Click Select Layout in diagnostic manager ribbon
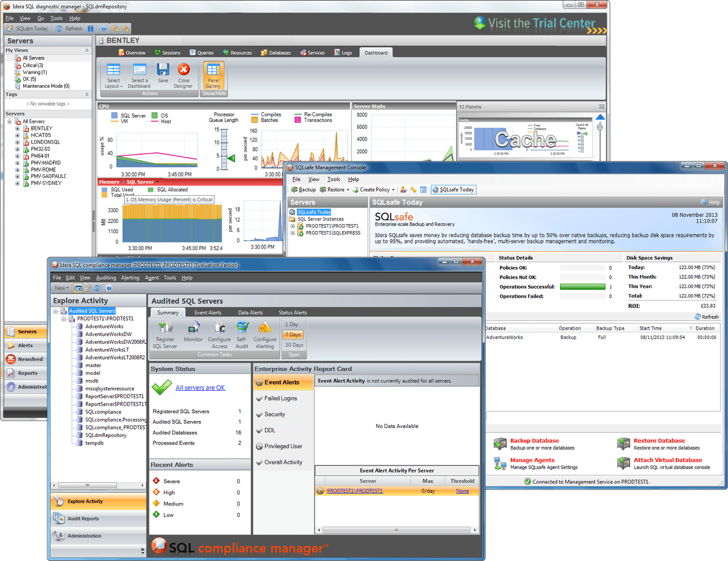 tap(113, 76)
